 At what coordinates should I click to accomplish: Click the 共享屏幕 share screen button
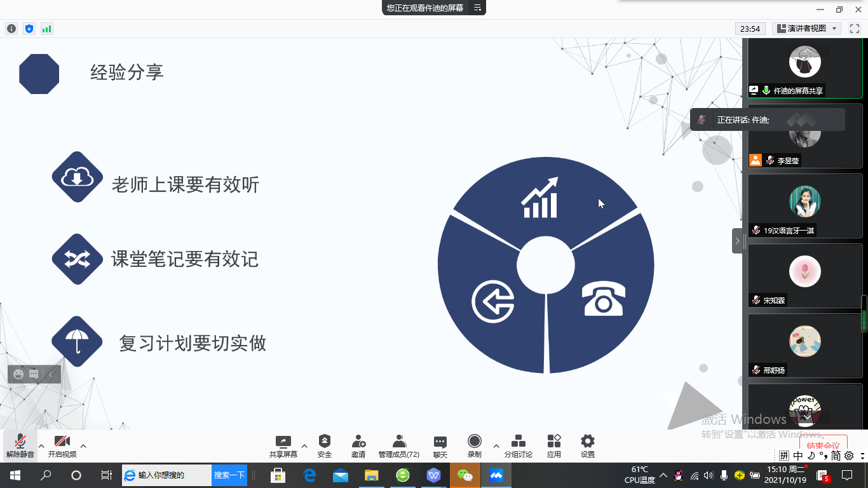pos(283,445)
